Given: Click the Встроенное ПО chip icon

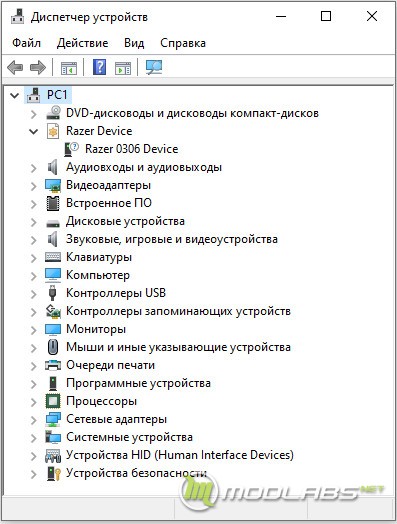Looking at the screenshot, I should (x=53, y=203).
